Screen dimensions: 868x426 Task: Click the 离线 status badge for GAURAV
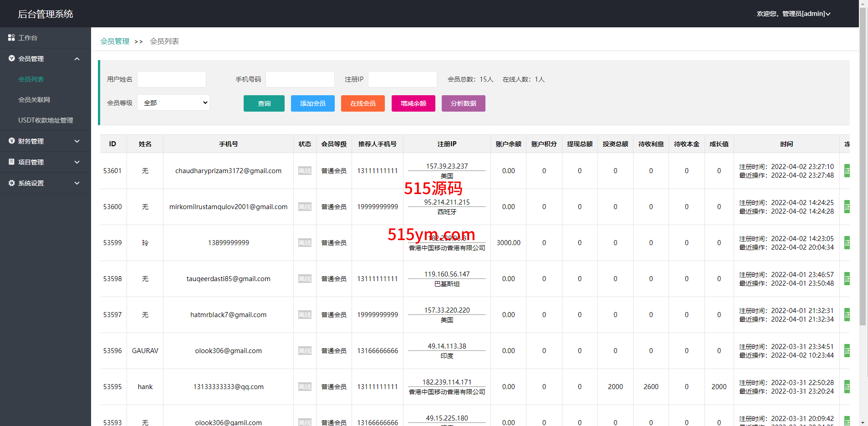point(305,351)
